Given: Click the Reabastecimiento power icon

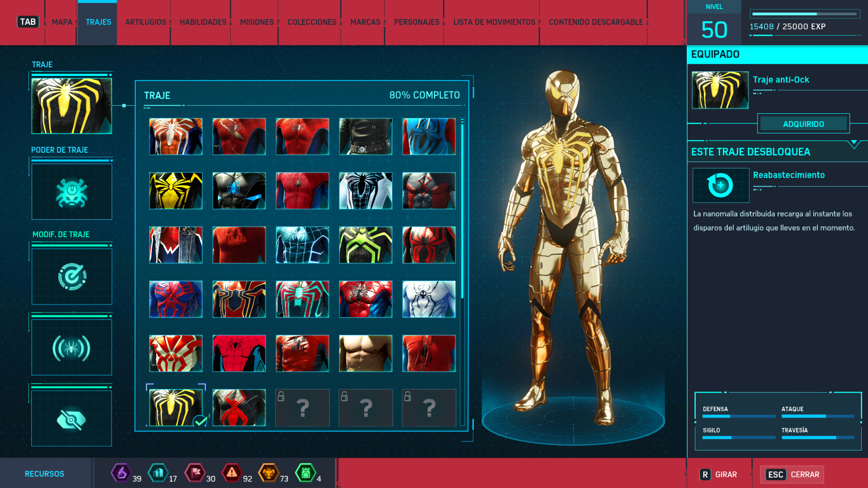Looking at the screenshot, I should coord(721,185).
